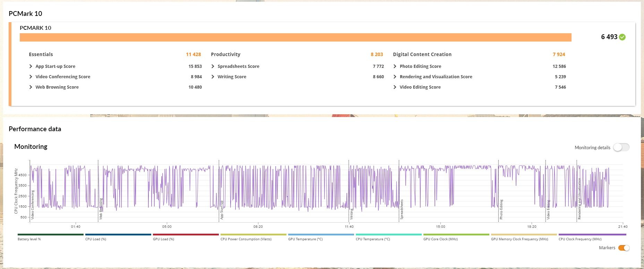Toggle GPU Temperature (°C) legend series
The height and width of the screenshot is (269, 644).
coord(321,237)
